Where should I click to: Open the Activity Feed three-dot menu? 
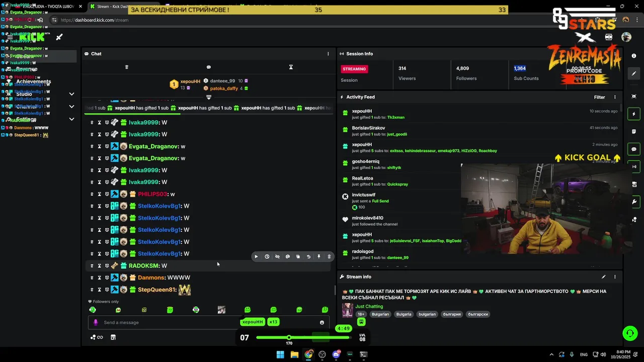click(x=615, y=97)
